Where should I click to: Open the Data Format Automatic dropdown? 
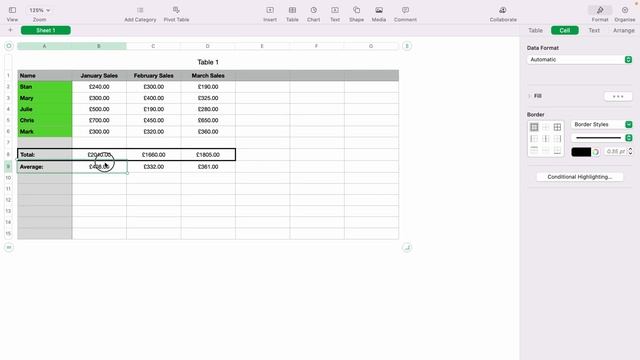[x=580, y=60]
